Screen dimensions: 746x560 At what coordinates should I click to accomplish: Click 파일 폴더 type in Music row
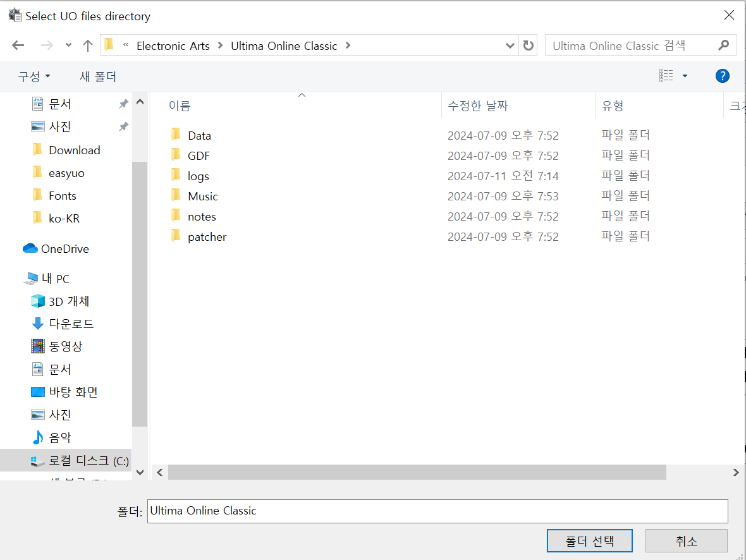(625, 195)
